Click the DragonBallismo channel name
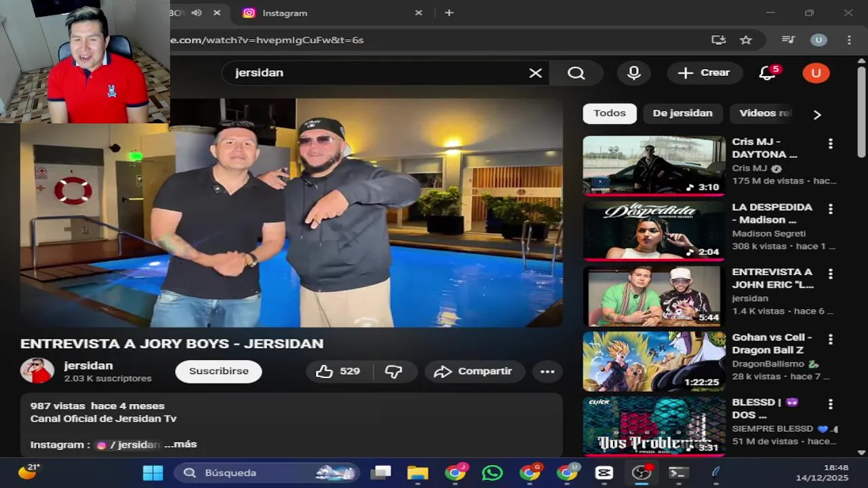 (x=769, y=363)
